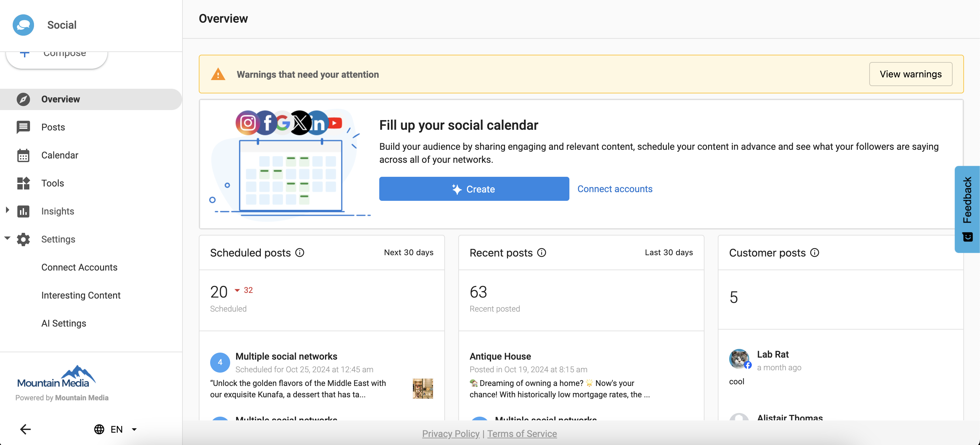This screenshot has width=980, height=445.
Task: Click the Scheduled posts info icon
Action: pyautogui.click(x=300, y=253)
